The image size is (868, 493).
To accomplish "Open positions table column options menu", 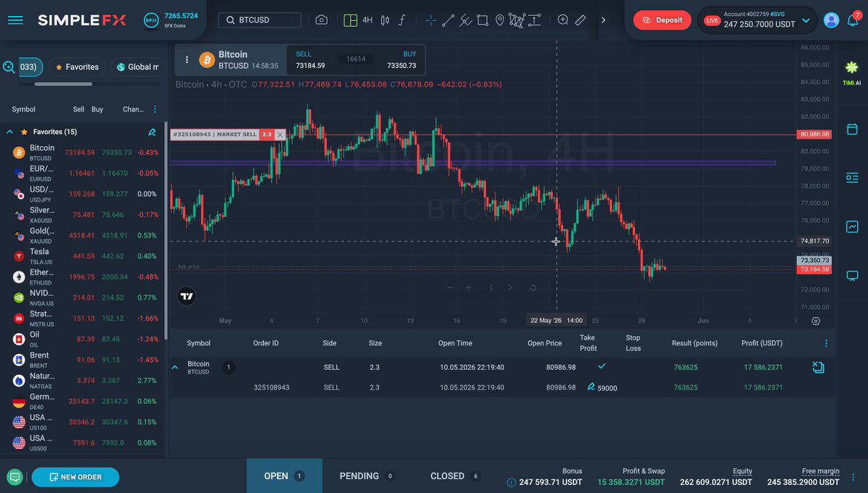I will click(x=826, y=343).
